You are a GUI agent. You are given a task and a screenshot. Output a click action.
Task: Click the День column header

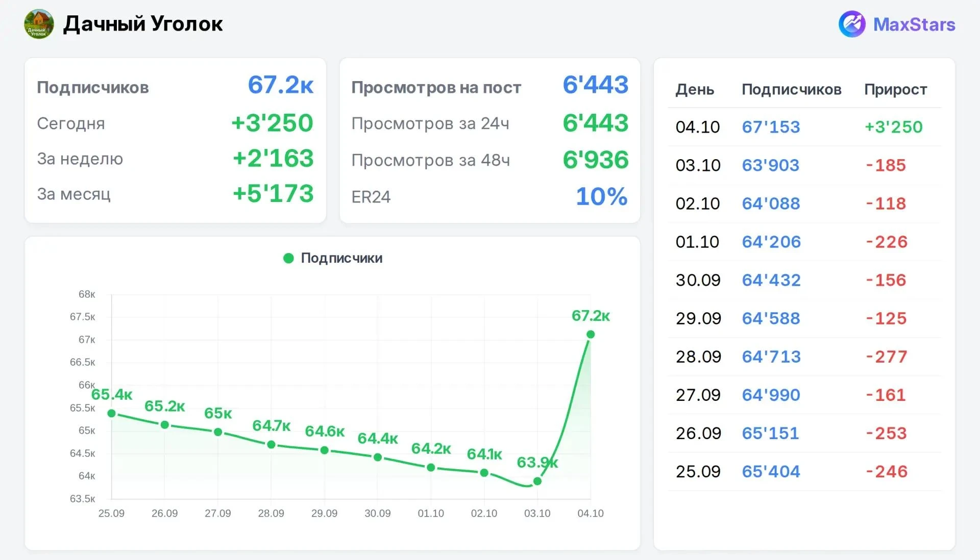click(695, 90)
